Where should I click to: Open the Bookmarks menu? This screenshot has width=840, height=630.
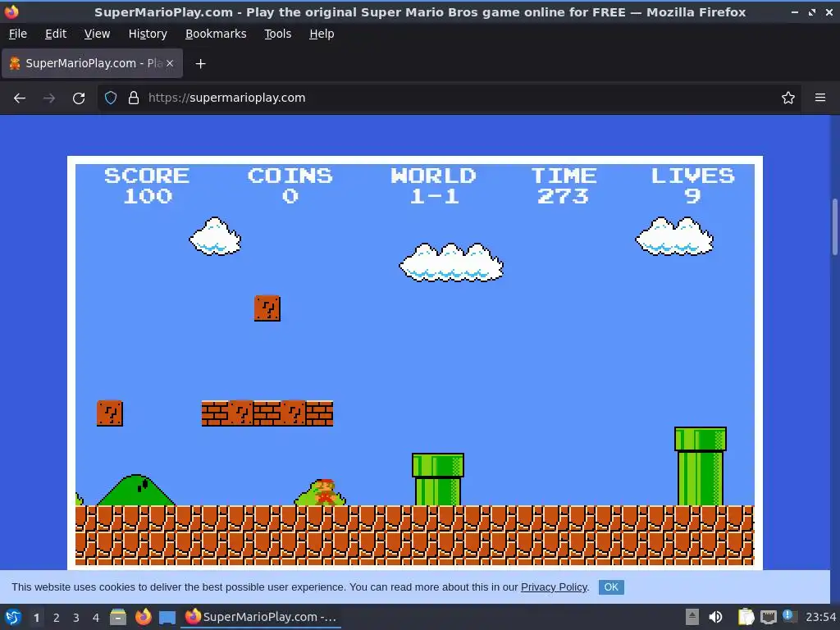click(x=216, y=34)
